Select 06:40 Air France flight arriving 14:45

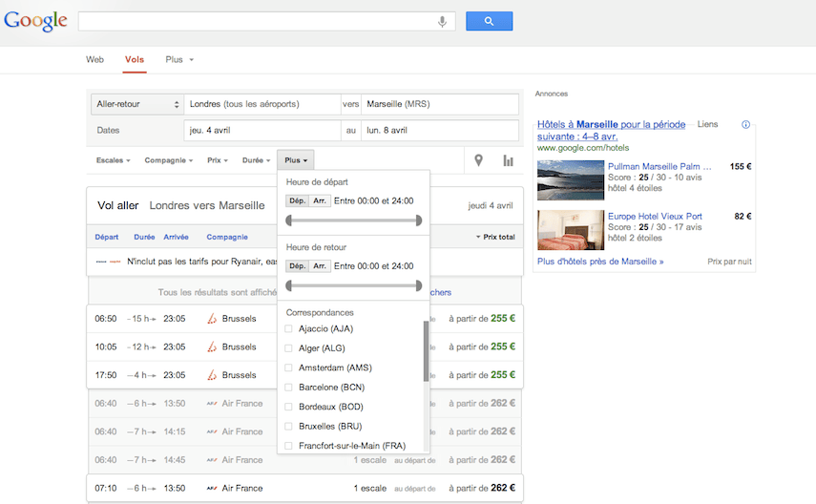click(x=305, y=460)
